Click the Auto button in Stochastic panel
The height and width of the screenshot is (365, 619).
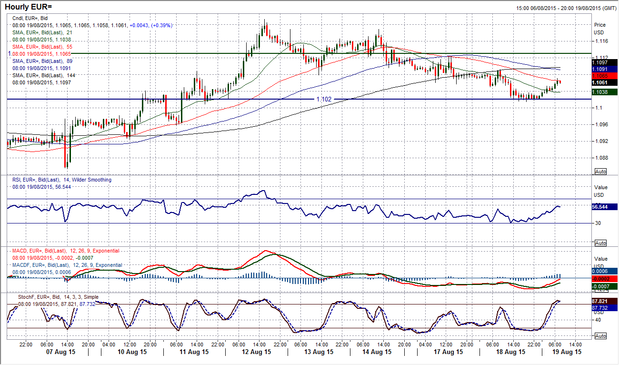pos(600,336)
